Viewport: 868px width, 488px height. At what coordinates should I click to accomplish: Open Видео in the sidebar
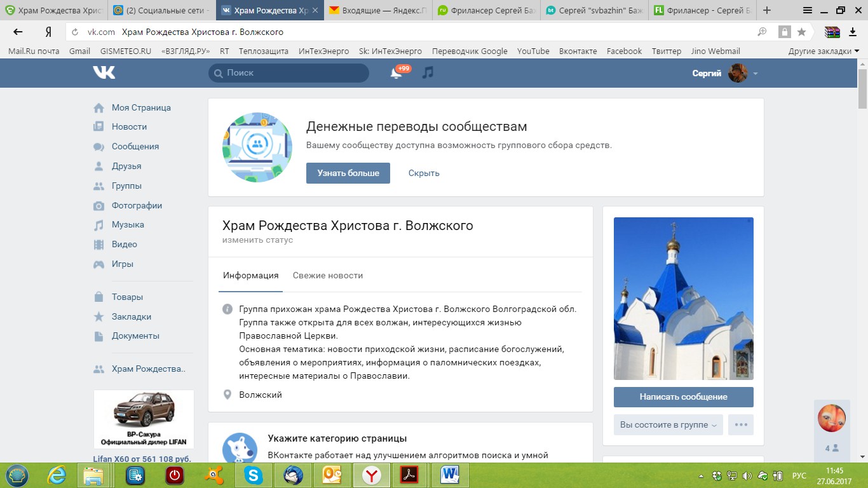click(125, 244)
